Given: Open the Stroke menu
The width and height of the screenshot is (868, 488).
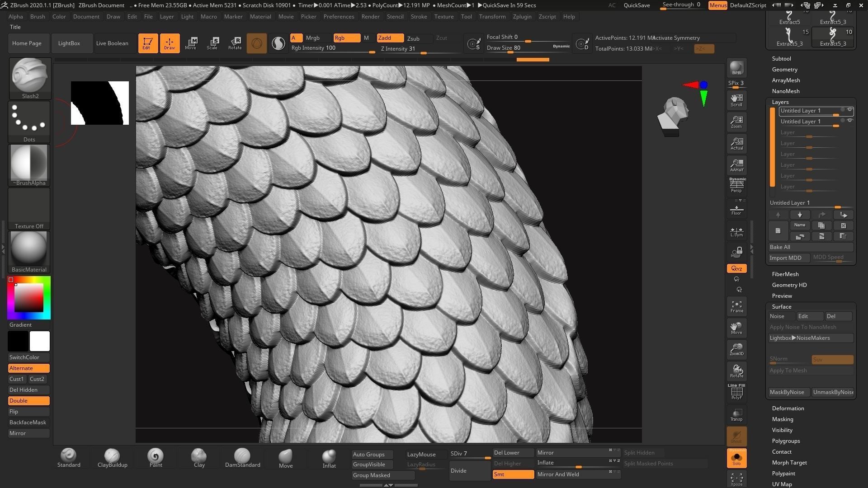Looking at the screenshot, I should click(x=418, y=17).
